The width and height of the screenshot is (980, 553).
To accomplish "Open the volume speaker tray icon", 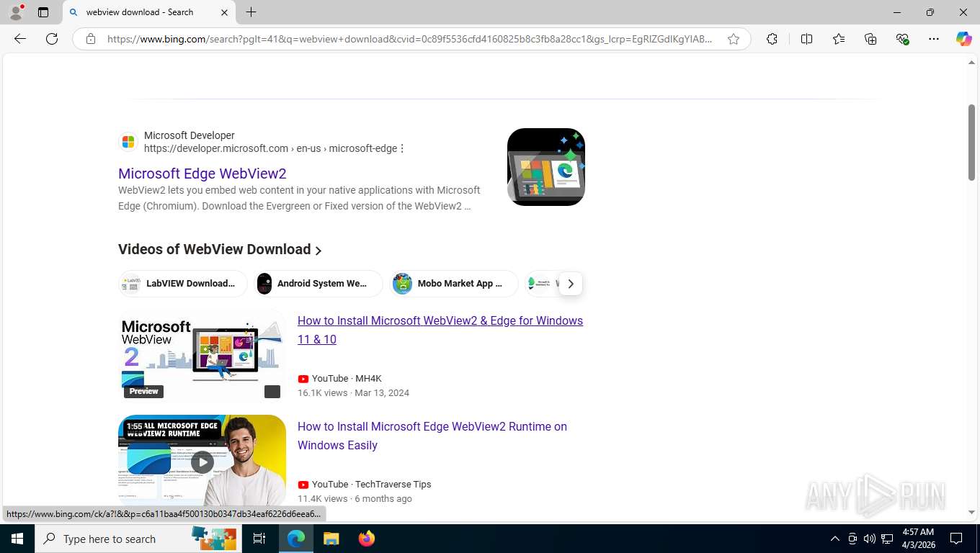I will (x=870, y=539).
